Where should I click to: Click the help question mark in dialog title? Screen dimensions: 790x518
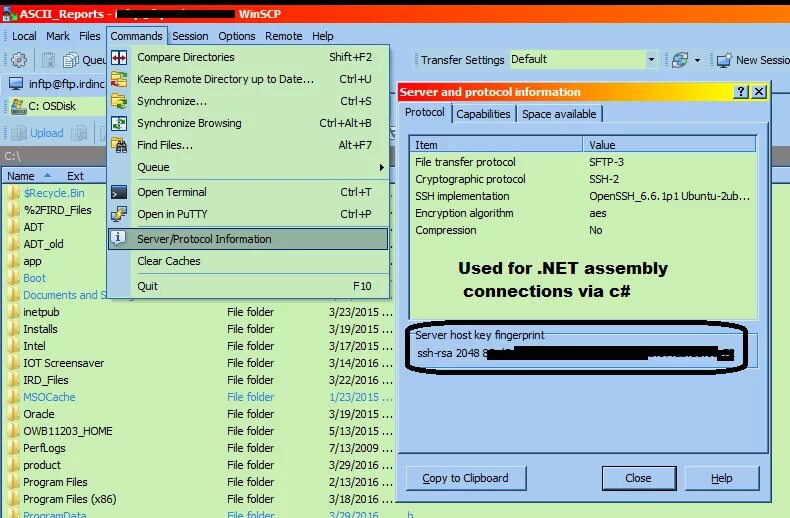(741, 92)
